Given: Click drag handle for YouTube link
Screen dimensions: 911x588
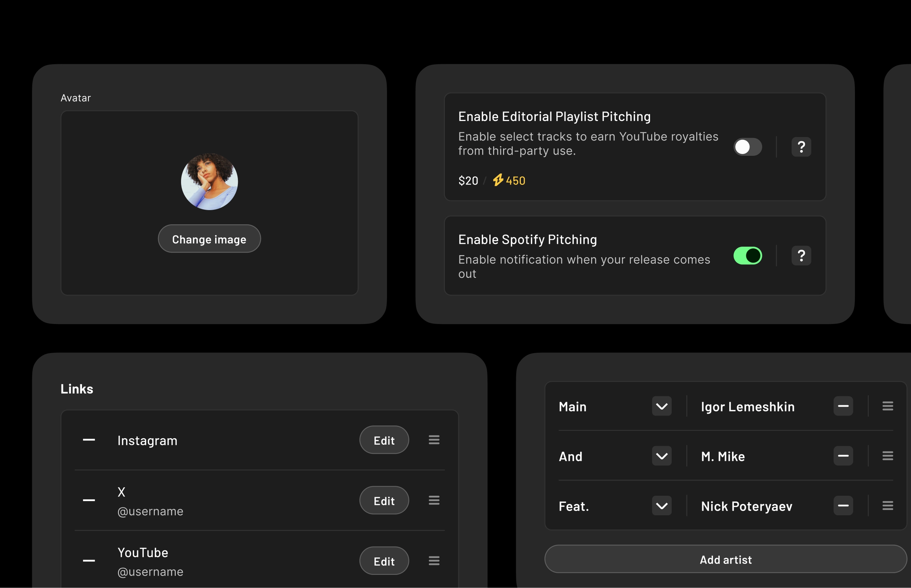Looking at the screenshot, I should [434, 561].
